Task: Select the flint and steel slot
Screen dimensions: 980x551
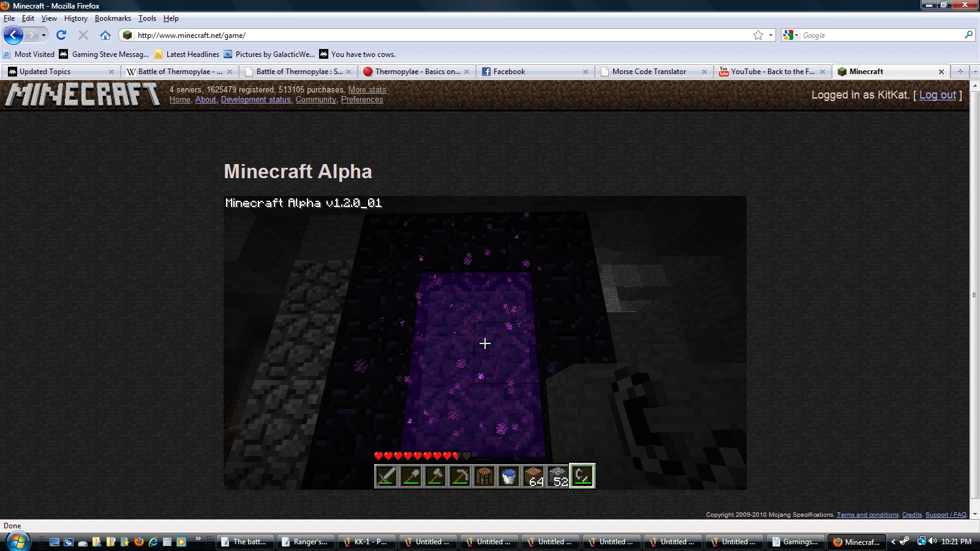Action: (x=582, y=476)
